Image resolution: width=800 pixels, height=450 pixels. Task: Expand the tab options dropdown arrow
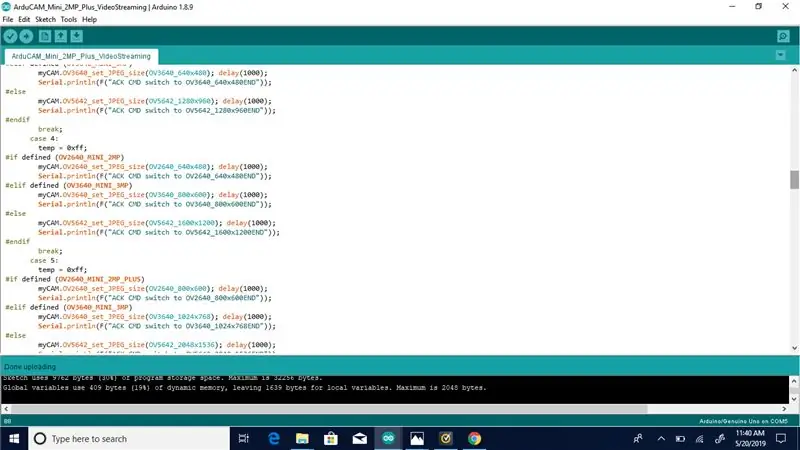(781, 55)
